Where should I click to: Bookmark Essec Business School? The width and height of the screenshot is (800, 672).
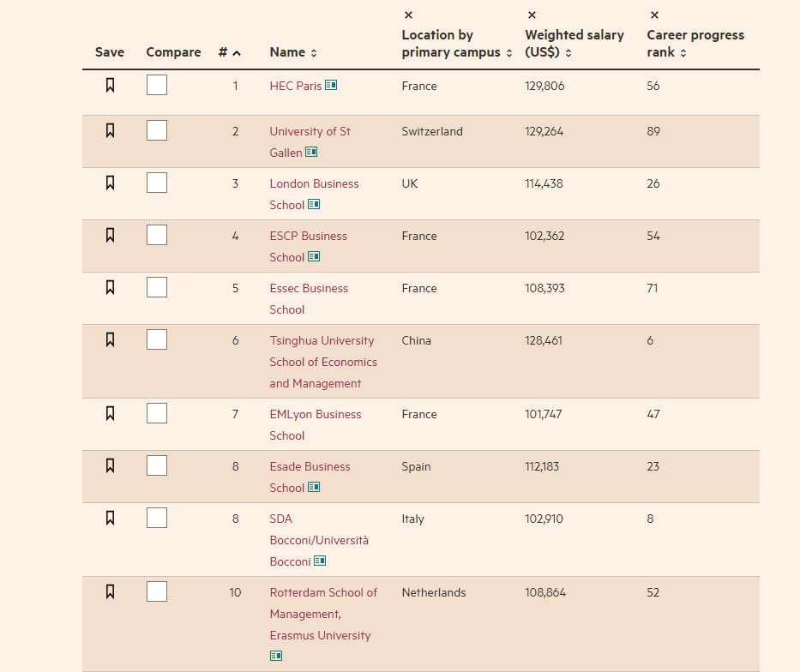[x=110, y=287]
